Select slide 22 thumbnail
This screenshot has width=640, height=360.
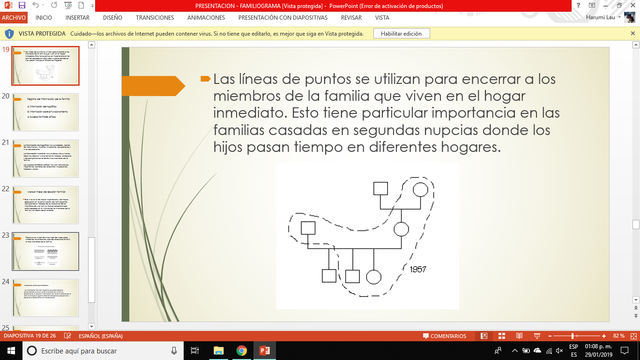(x=45, y=205)
